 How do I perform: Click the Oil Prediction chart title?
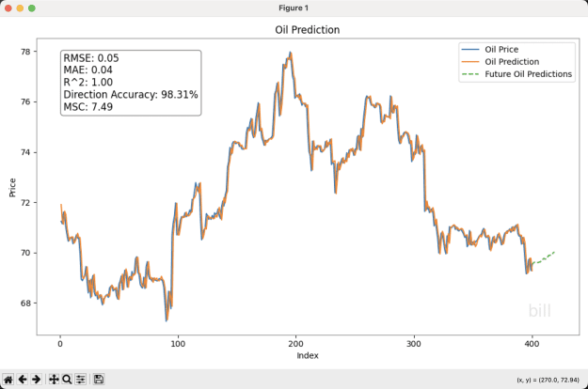click(x=307, y=30)
